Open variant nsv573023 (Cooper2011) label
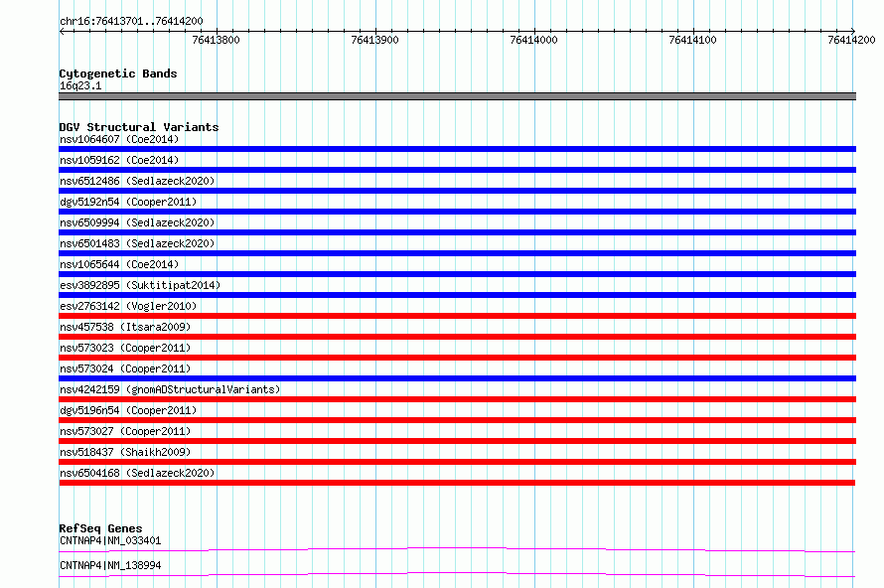The image size is (884, 588). click(x=125, y=348)
